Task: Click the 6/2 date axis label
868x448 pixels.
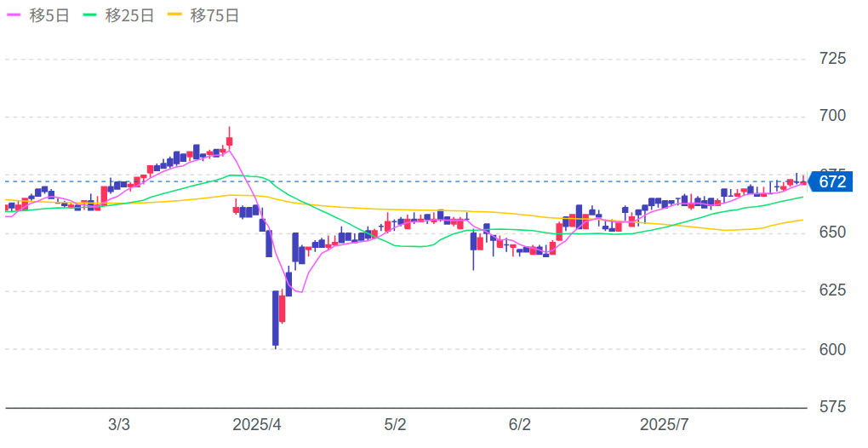Action: click(x=520, y=425)
